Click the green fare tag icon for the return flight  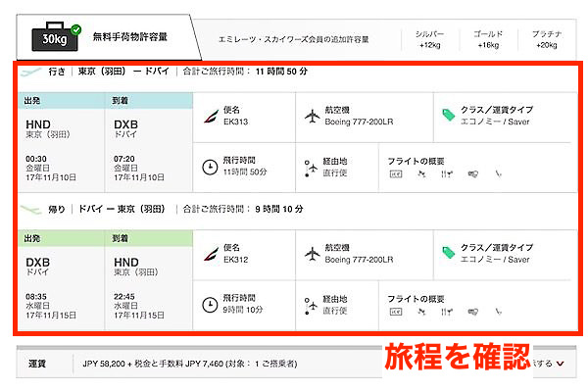[x=448, y=253]
